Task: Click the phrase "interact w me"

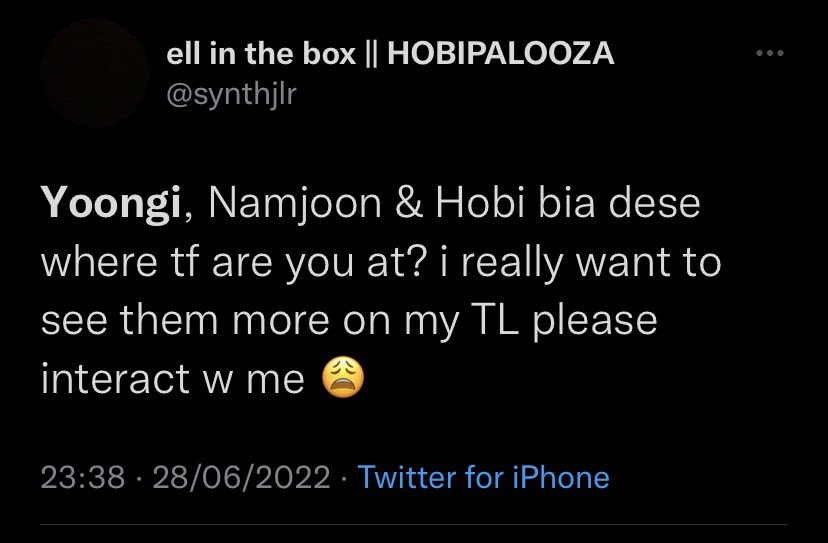Action: point(173,379)
